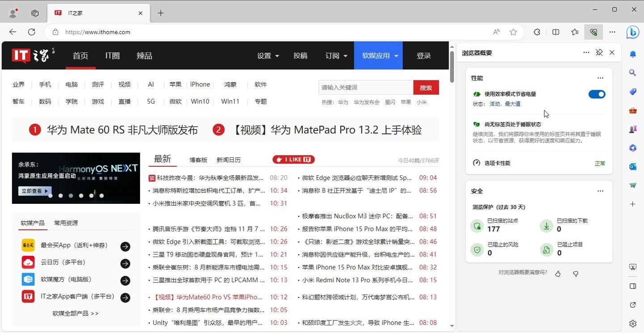The height and width of the screenshot is (333, 644).
Task: Open the sidebar tools briefcase icon
Action: coord(633,110)
